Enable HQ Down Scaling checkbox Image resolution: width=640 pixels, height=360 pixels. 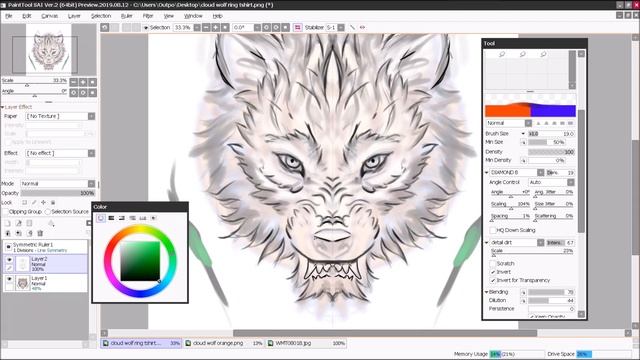[493, 230]
